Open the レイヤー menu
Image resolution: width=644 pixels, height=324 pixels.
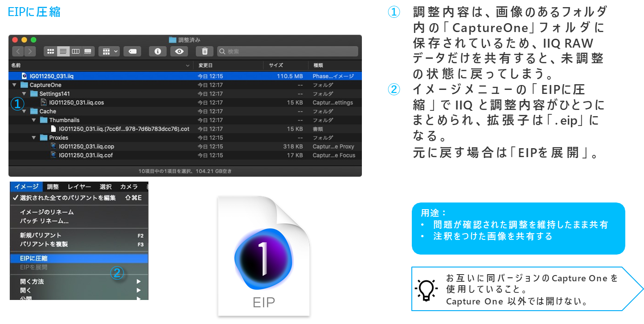point(79,186)
